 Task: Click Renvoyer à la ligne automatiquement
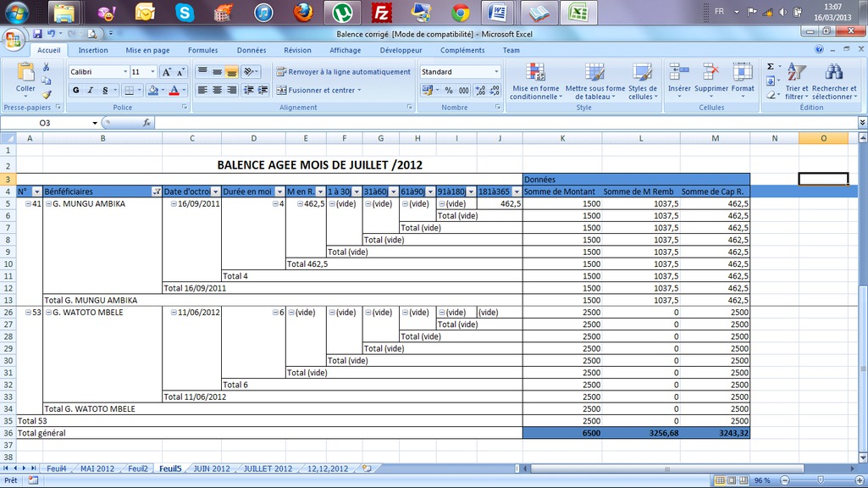[x=343, y=72]
